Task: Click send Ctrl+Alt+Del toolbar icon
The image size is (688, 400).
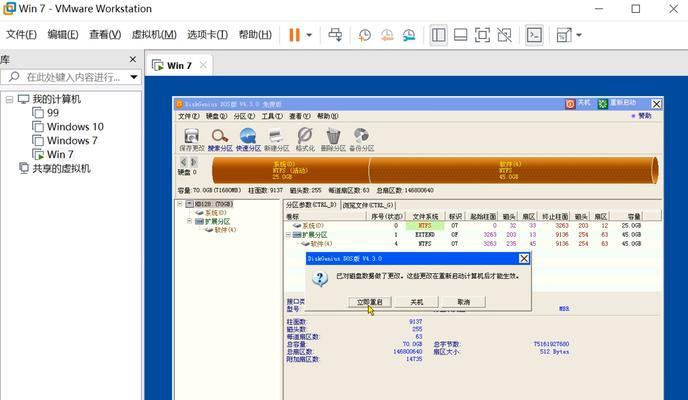Action: [x=335, y=35]
